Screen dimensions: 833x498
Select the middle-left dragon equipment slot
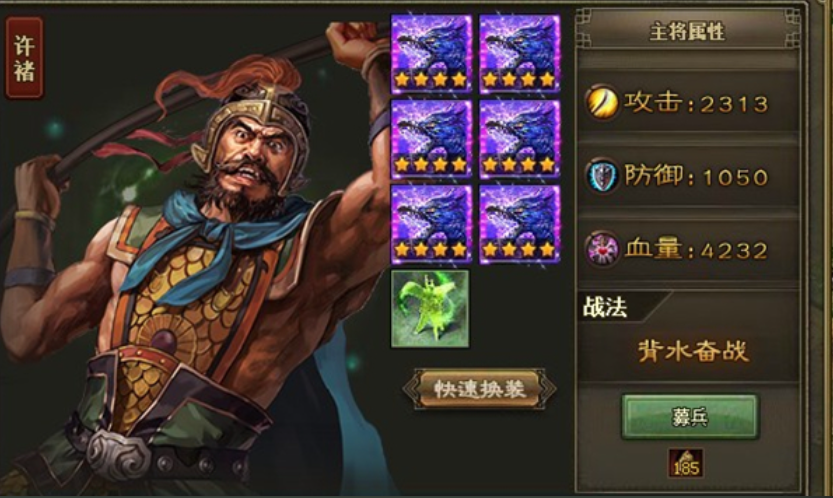[x=431, y=139]
